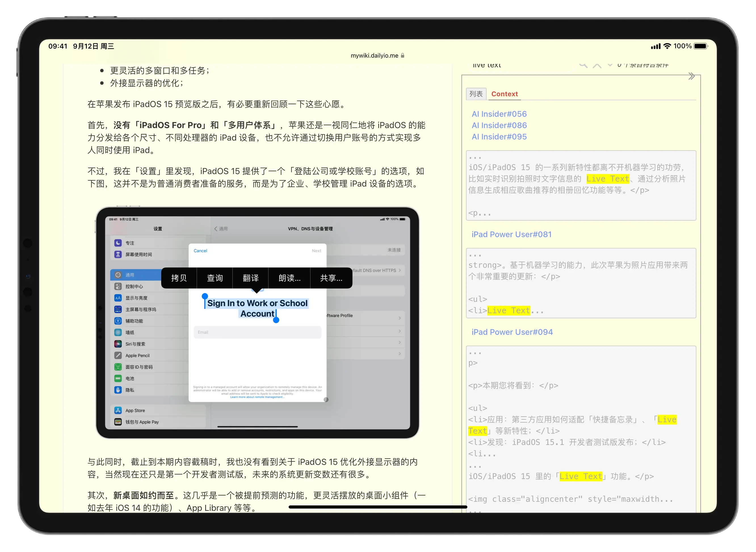Screen dimensions: 756x552
Task: Tap the lock icon beside mywiki.dailyio.me
Action: [x=403, y=55]
